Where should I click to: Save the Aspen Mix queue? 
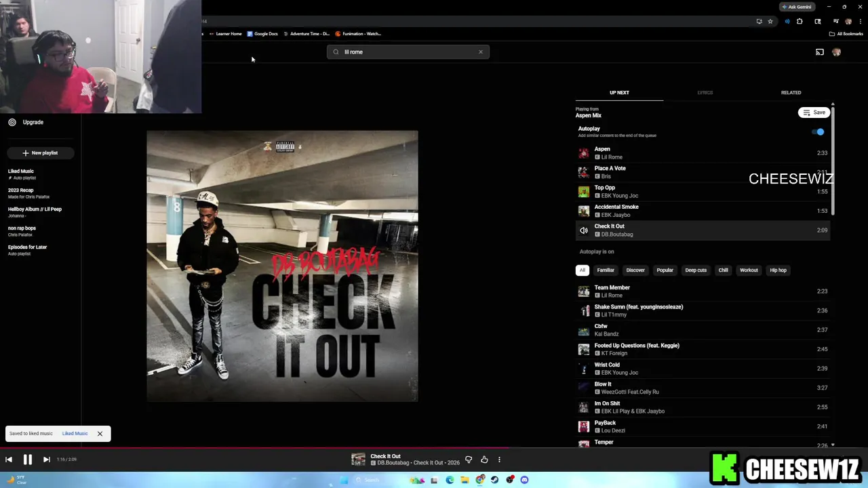tap(814, 113)
